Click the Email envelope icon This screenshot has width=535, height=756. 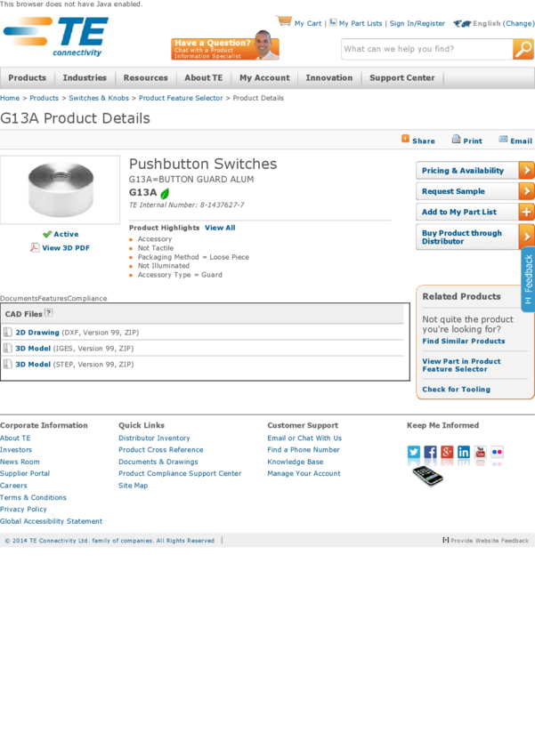point(503,140)
